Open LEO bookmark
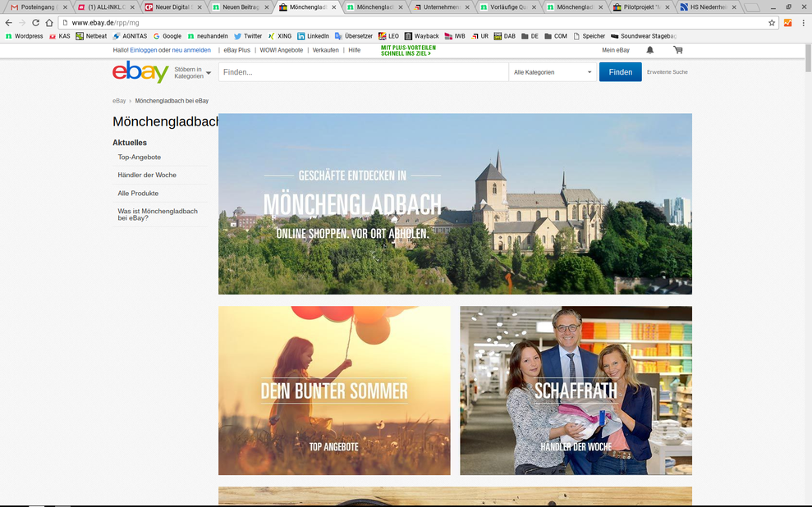The width and height of the screenshot is (812, 507). (x=388, y=36)
